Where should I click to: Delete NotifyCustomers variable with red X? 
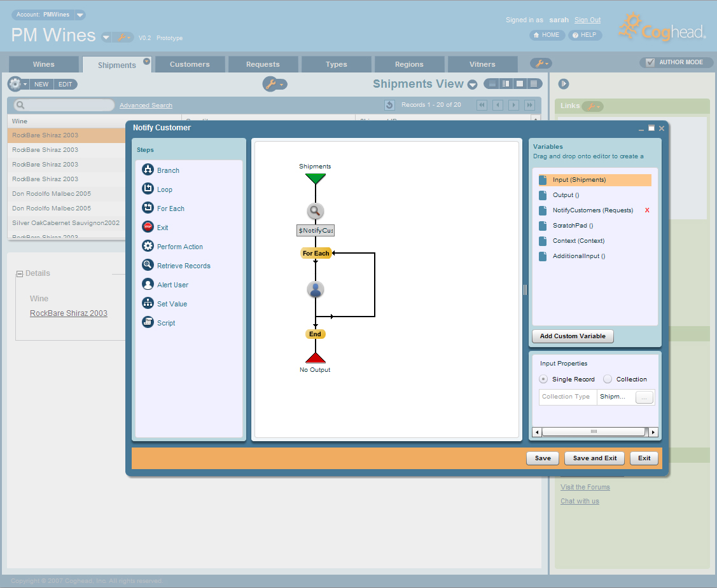click(x=647, y=210)
